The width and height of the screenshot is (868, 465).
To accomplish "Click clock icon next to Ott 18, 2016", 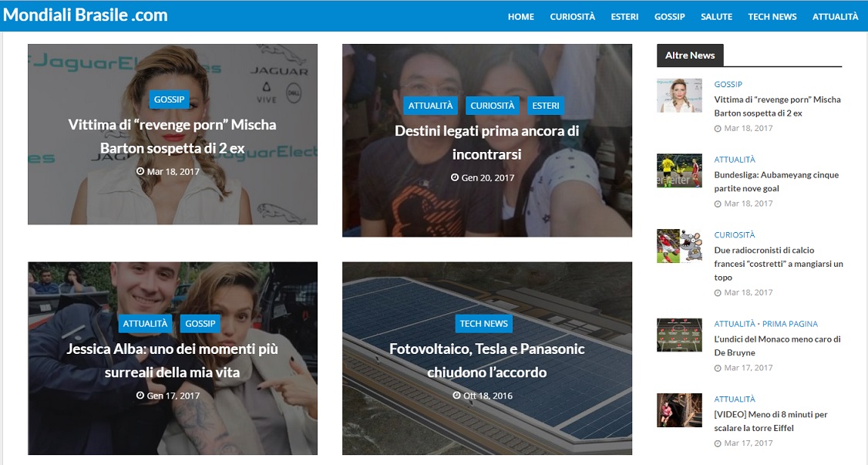I will (456, 396).
